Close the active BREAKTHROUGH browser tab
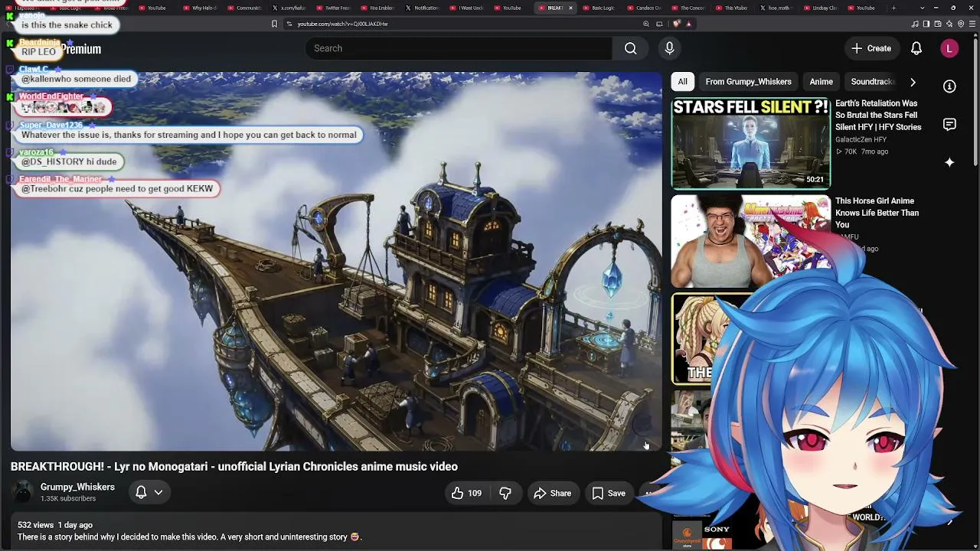Viewport: 980px width, 551px height. [x=570, y=8]
